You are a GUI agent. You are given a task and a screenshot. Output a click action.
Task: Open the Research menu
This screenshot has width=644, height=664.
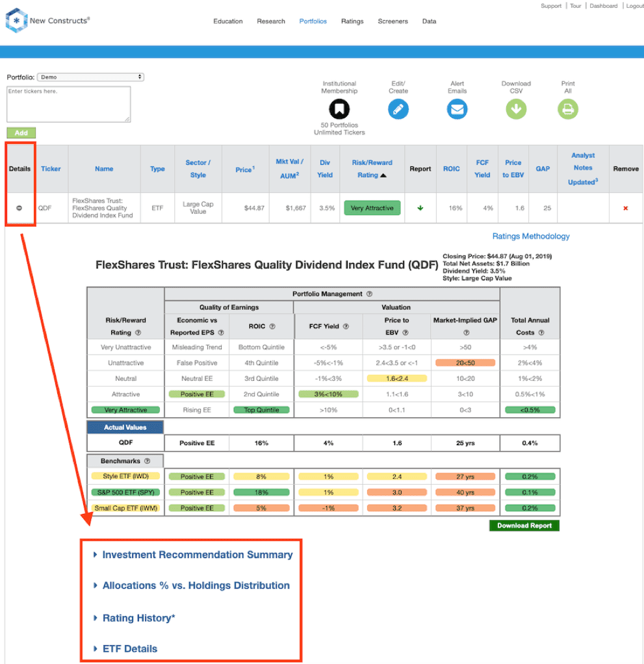coord(271,21)
